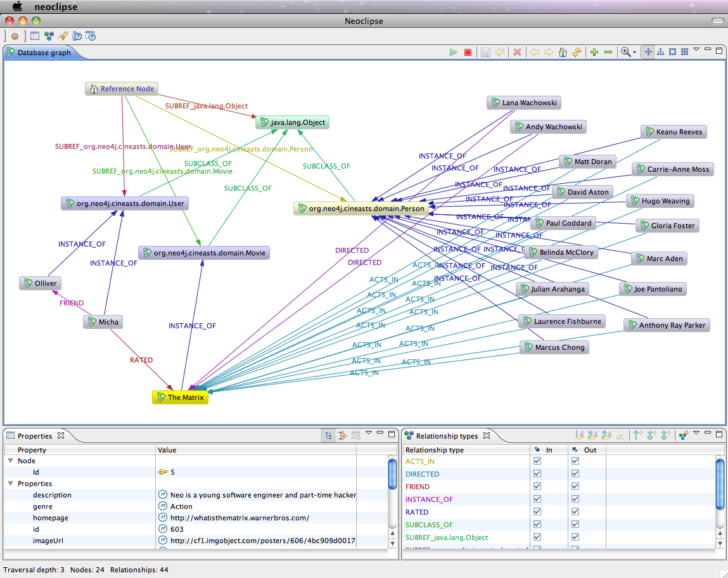Uncheck the FRIEND outgoing checkbox
This screenshot has width=728, height=578.
coord(575,487)
